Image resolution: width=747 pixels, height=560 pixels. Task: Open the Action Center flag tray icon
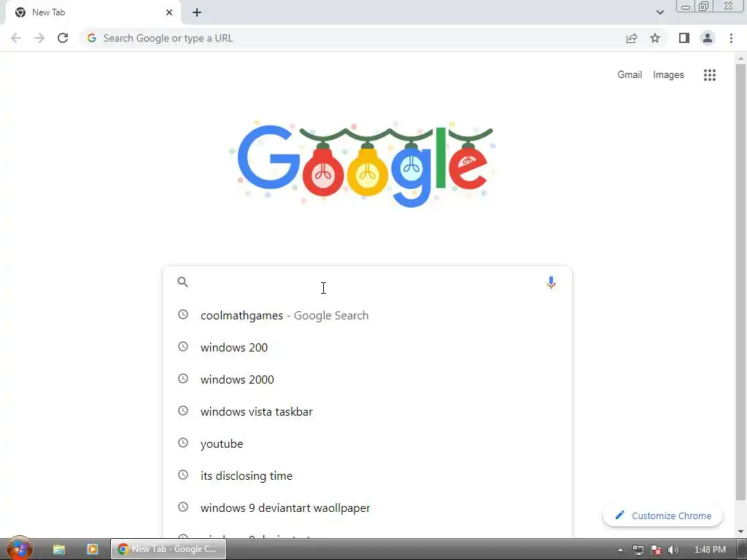pos(656,550)
